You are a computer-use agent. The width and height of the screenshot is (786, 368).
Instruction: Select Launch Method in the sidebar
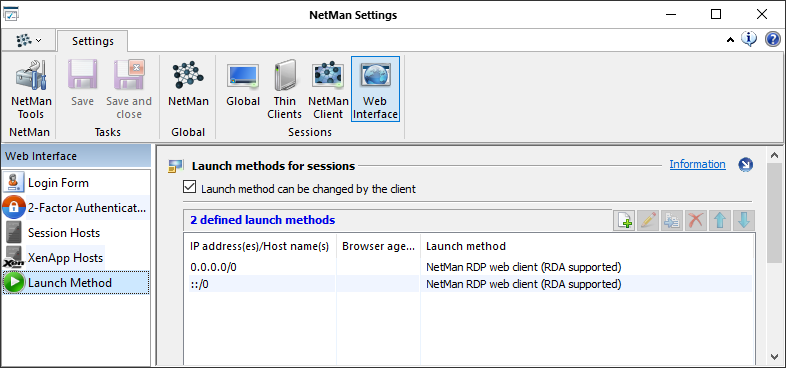pos(76,283)
